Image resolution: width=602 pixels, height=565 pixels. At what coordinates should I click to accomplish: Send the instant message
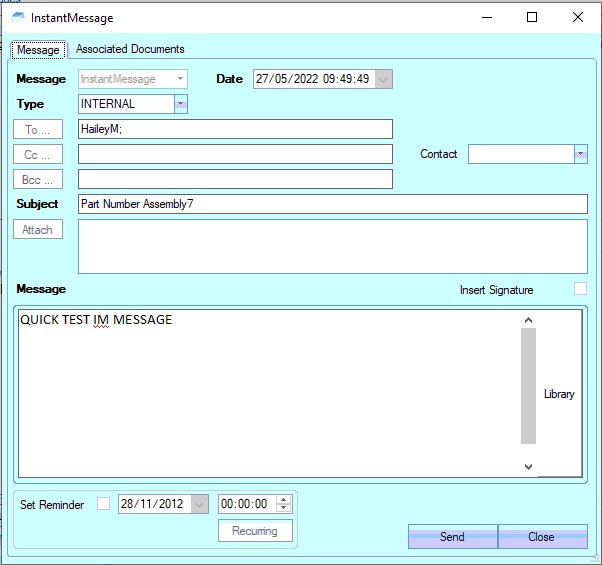pyautogui.click(x=452, y=537)
